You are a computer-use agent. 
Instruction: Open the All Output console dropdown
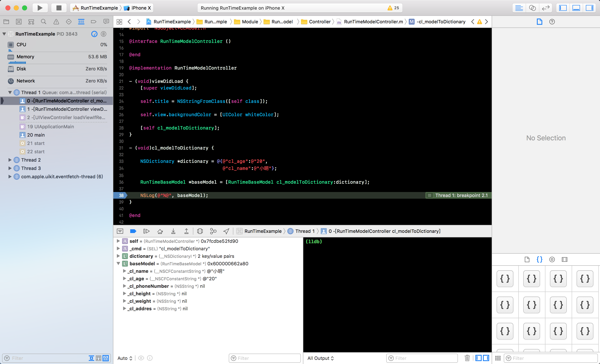(320, 358)
